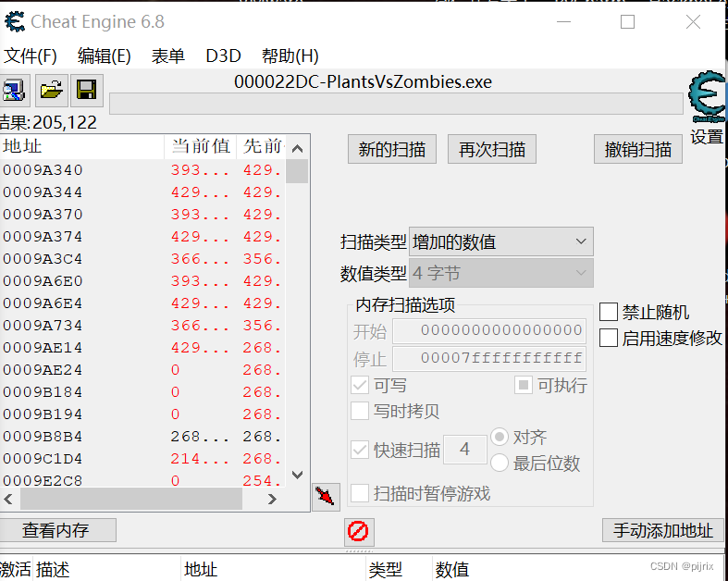The height and width of the screenshot is (581, 728).
Task: Select address row 0009A344
Action: click(x=142, y=192)
